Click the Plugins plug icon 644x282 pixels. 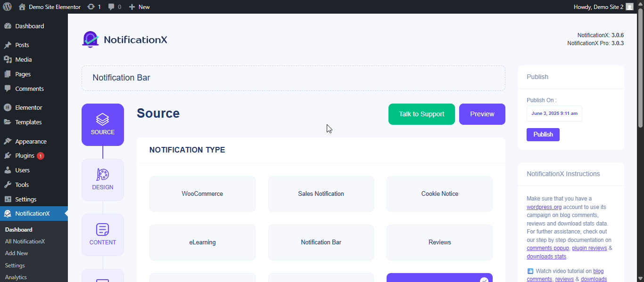point(8,156)
